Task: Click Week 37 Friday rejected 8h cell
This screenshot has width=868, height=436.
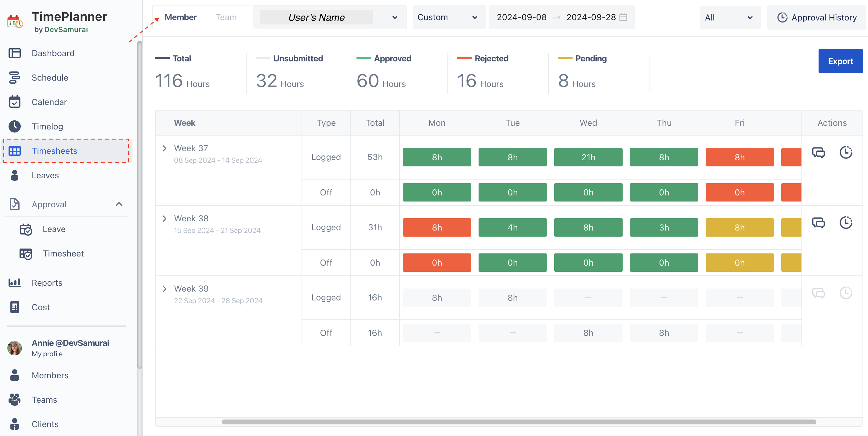Action: pos(740,157)
